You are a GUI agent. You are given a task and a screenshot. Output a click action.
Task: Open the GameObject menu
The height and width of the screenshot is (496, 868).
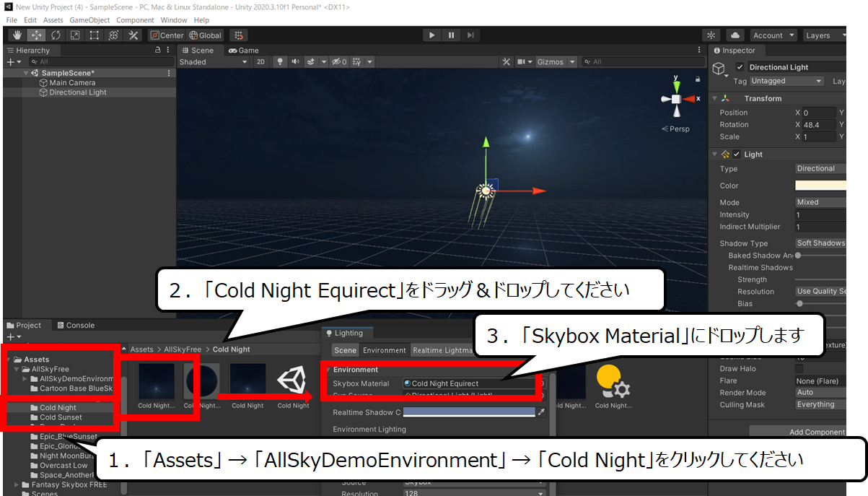click(89, 20)
